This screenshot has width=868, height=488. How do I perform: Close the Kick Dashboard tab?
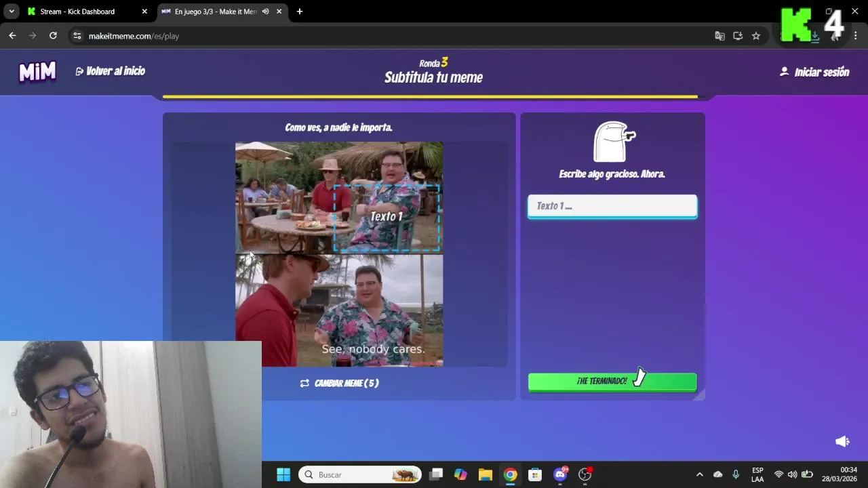(x=144, y=12)
